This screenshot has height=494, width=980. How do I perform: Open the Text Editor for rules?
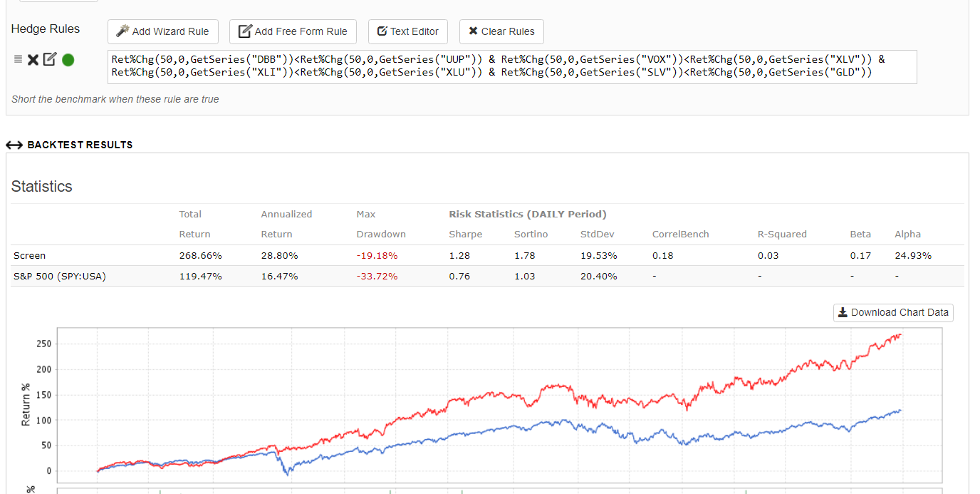coord(408,31)
